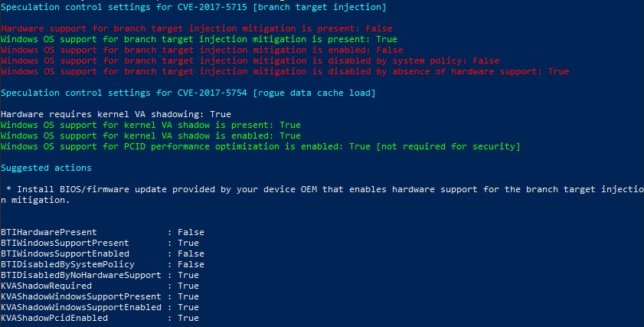This screenshot has width=644, height=327.
Task: Click the PCID performance optimization line
Action: (260, 146)
